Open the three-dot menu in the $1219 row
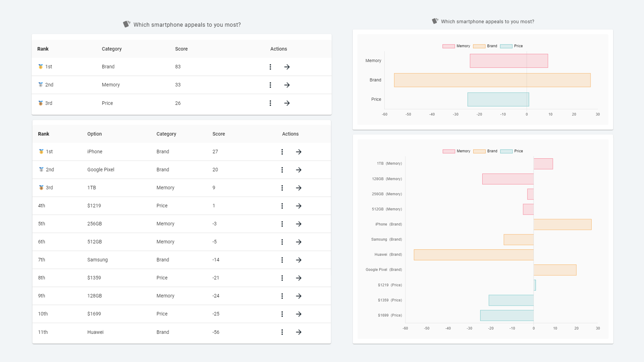 coord(282,206)
